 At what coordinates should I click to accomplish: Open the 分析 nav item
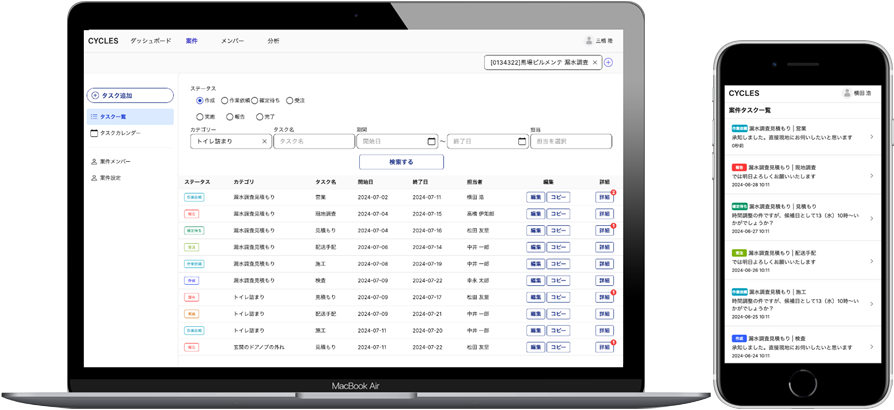(273, 41)
